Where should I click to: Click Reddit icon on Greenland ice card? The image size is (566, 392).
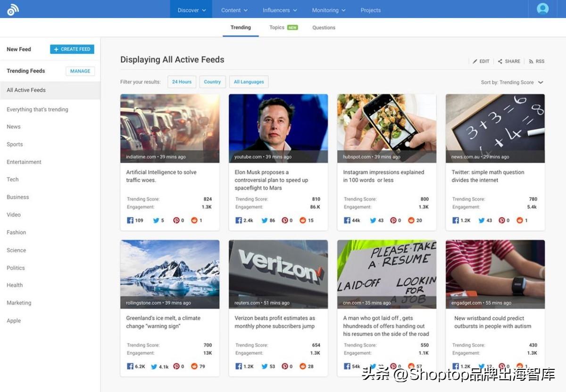194,366
